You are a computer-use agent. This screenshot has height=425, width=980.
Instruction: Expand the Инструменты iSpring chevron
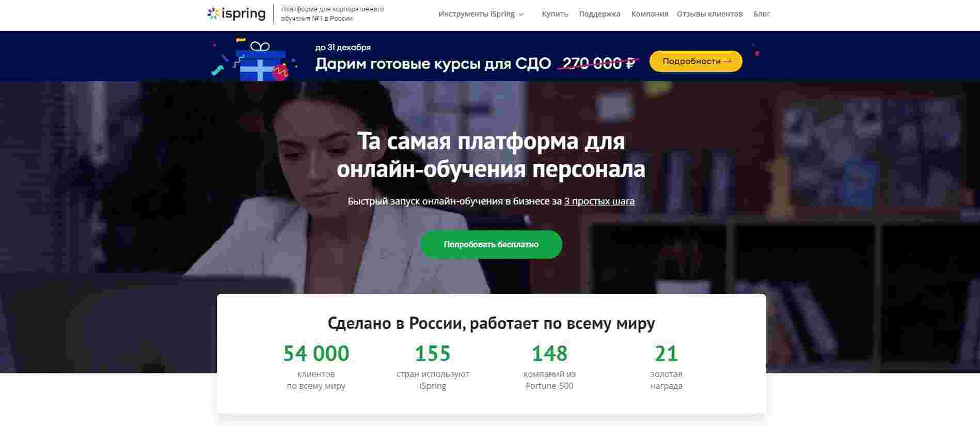(x=521, y=14)
